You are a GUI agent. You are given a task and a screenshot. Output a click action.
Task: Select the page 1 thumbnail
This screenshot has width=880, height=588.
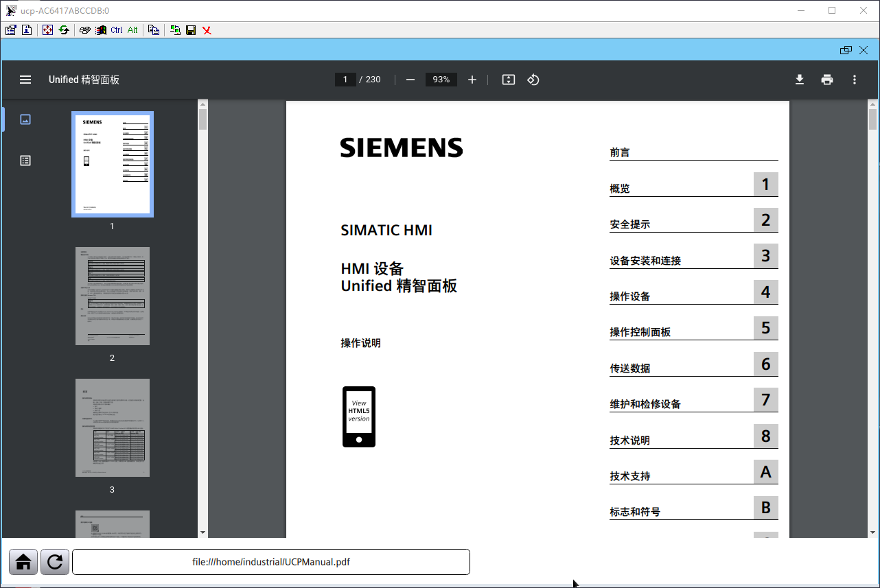[113, 165]
